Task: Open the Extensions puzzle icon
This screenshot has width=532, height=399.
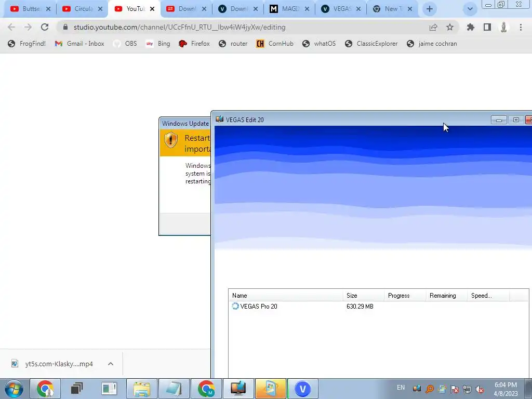Action: click(470, 27)
